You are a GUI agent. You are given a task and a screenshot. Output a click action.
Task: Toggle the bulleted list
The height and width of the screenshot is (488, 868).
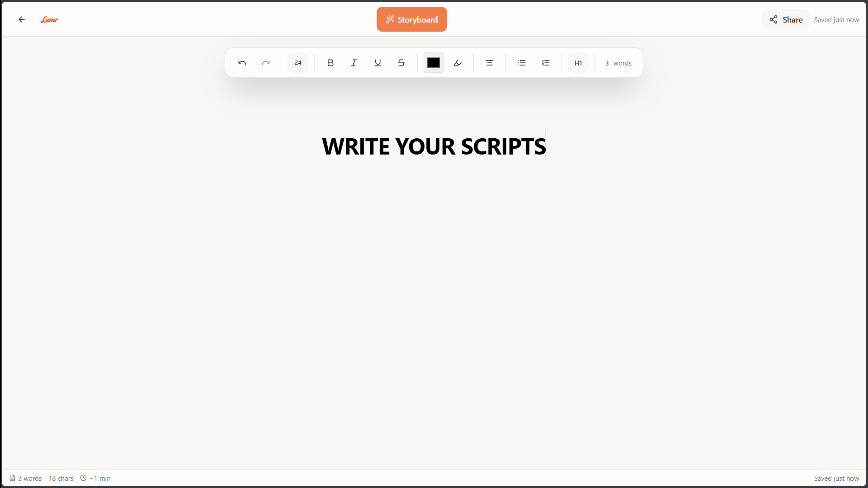[x=521, y=63]
